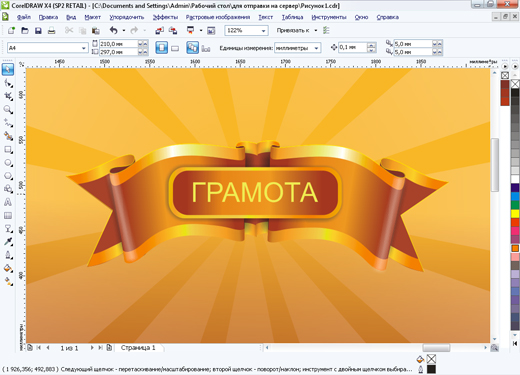
Task: Switch page to portrait orientation
Action: (x=162, y=48)
